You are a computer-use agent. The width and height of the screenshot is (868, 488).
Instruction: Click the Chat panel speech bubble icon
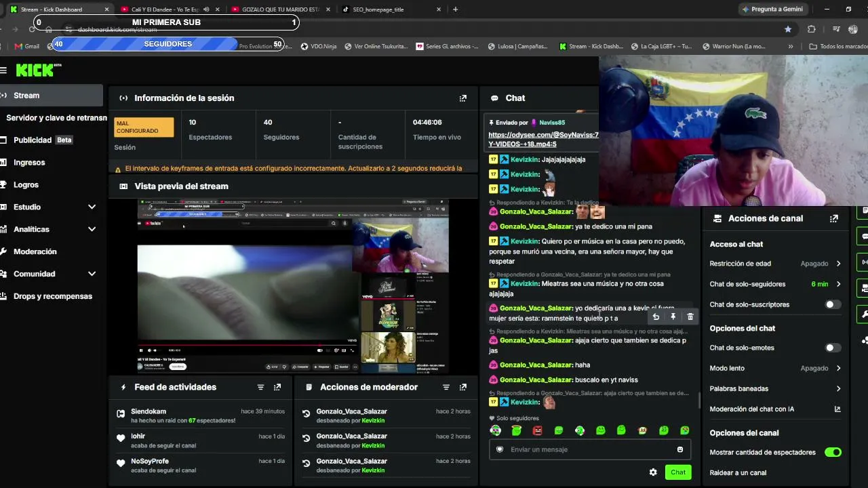[x=494, y=98]
